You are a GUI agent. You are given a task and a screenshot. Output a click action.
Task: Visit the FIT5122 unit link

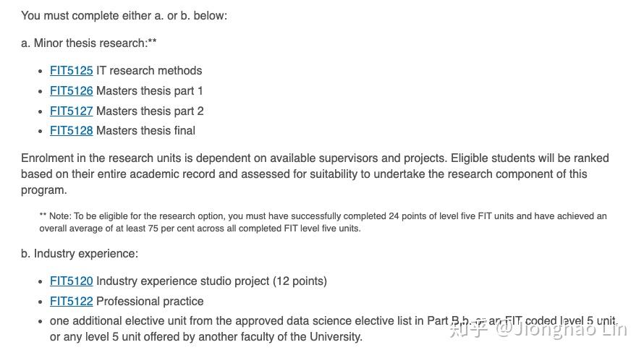pos(71,302)
